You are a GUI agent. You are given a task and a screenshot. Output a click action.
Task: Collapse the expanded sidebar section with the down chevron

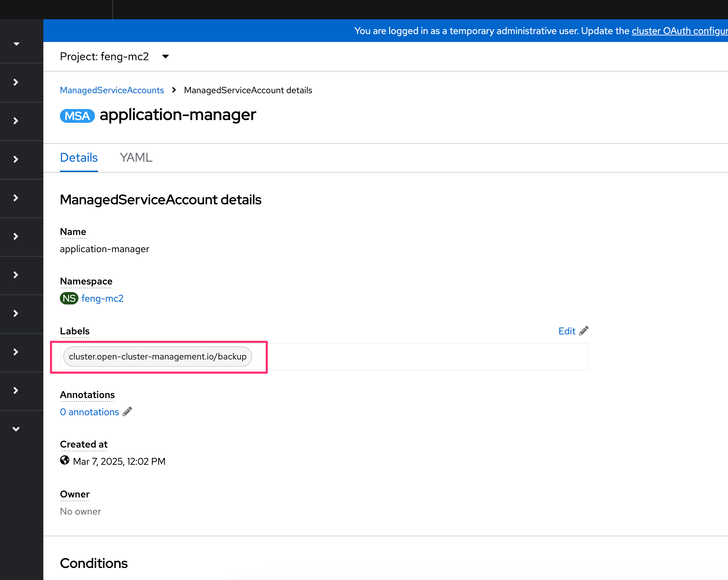coord(16,429)
